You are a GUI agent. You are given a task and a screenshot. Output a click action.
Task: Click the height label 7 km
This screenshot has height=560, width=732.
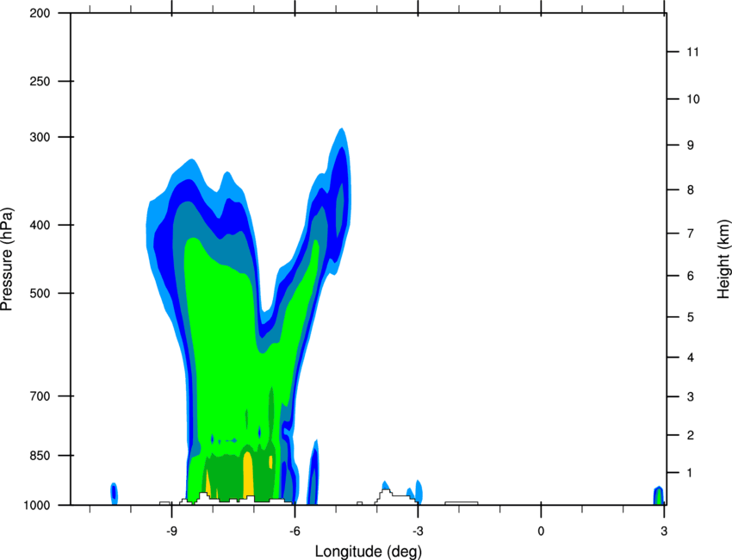click(691, 233)
